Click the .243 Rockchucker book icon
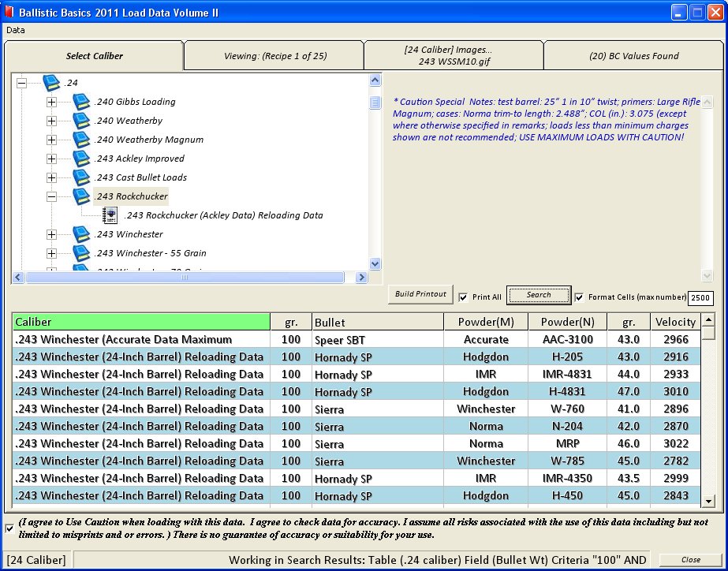Viewport: 728px width, 571px height. click(x=82, y=196)
